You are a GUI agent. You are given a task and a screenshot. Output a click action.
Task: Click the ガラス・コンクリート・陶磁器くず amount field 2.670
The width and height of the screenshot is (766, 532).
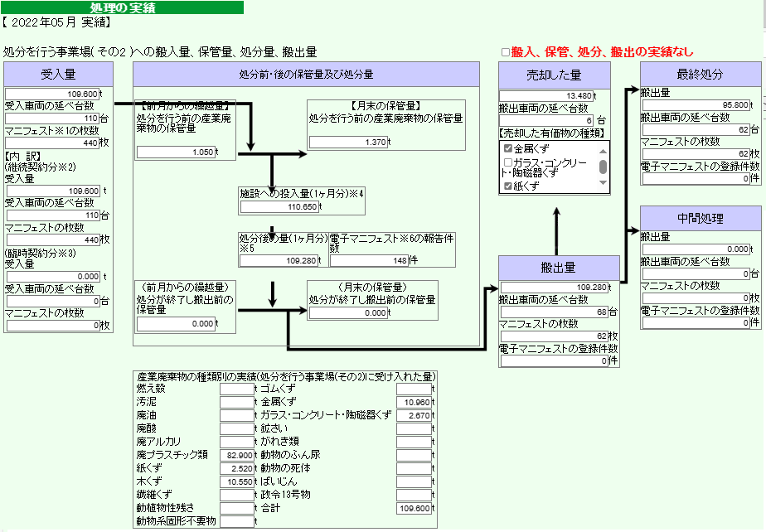[x=414, y=415]
